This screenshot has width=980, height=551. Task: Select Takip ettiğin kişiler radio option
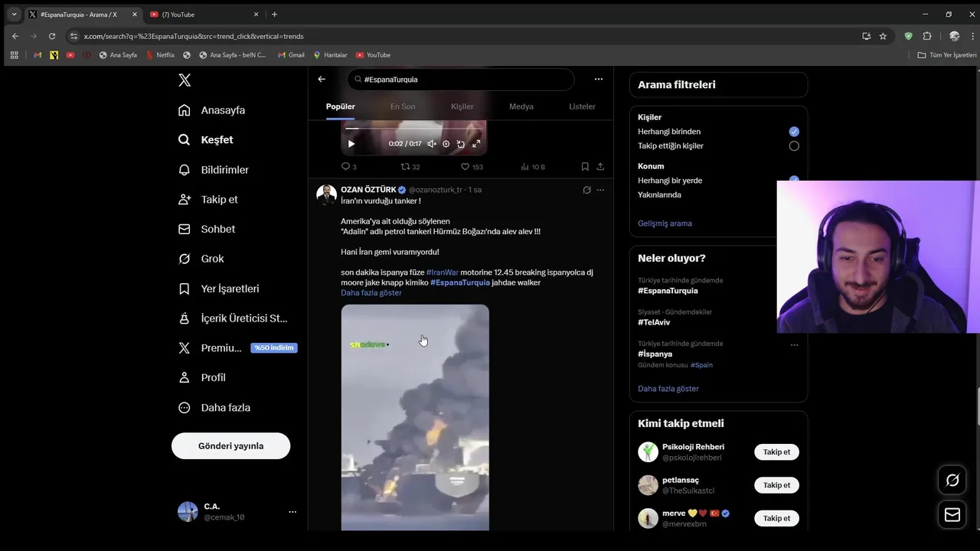pos(794,146)
